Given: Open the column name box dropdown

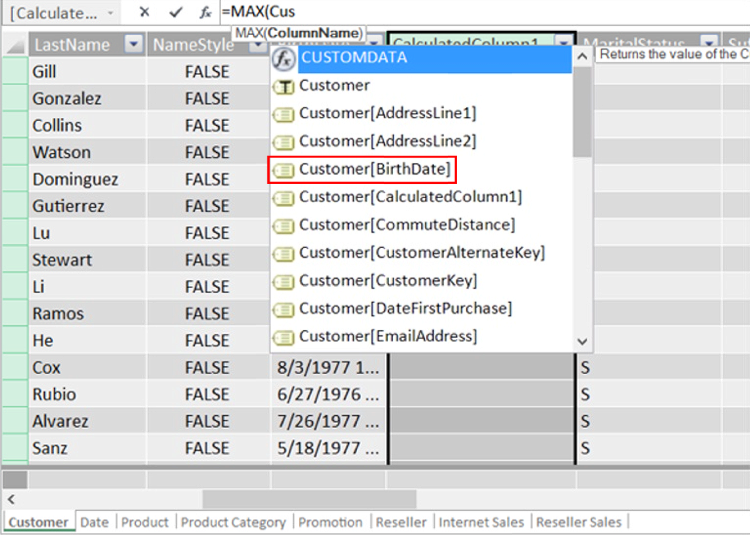Looking at the screenshot, I should point(110,13).
